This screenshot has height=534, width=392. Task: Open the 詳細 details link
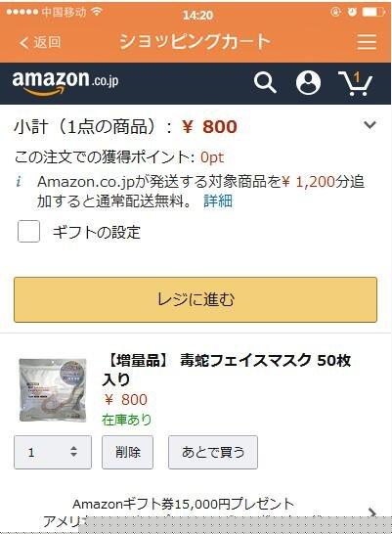(218, 200)
